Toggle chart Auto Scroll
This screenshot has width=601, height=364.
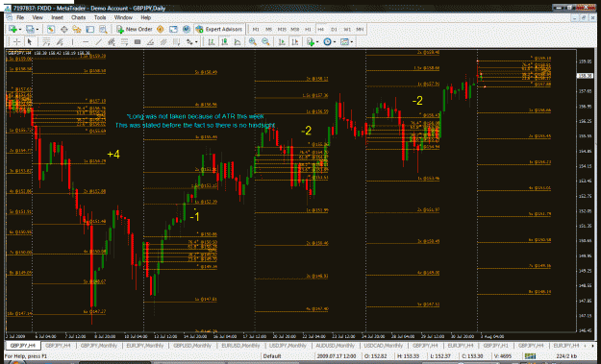click(x=282, y=42)
